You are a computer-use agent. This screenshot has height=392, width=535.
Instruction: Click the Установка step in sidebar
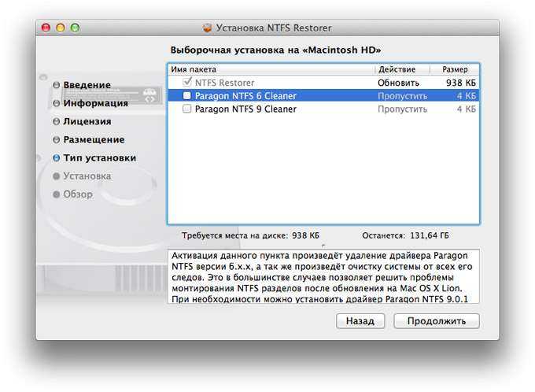(87, 176)
